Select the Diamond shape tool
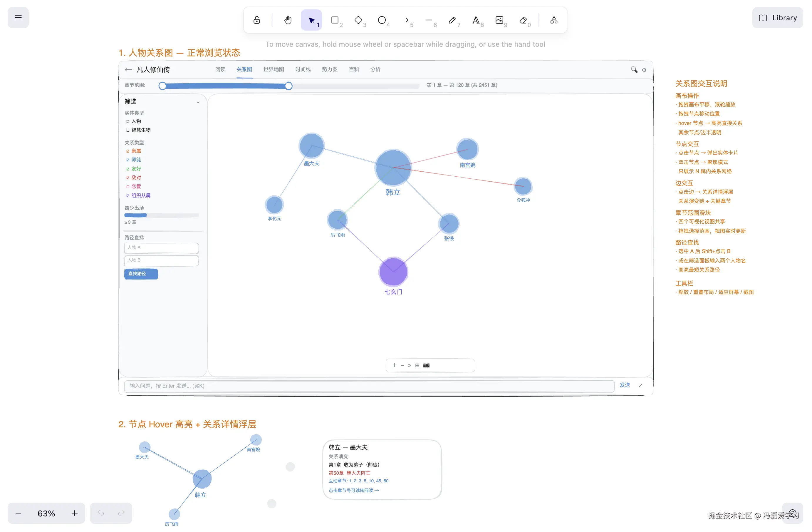 point(358,20)
